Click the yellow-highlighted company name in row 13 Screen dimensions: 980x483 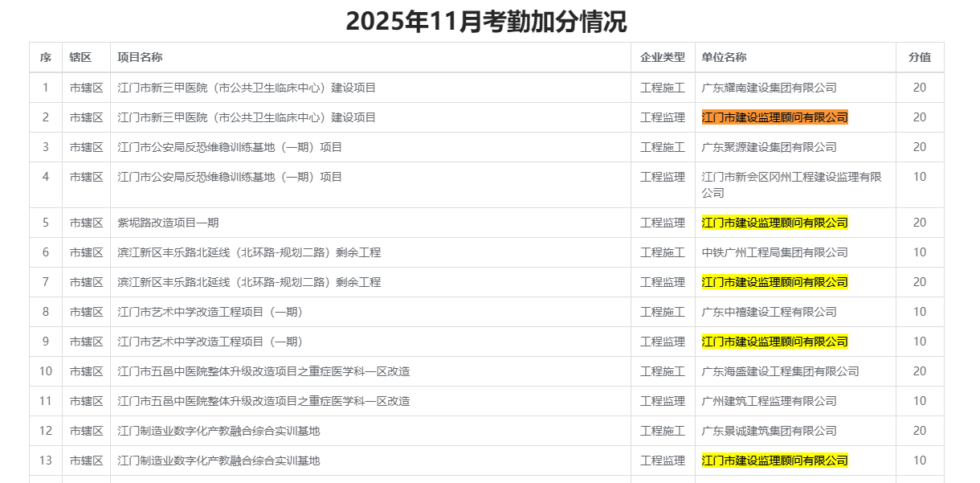click(x=774, y=460)
